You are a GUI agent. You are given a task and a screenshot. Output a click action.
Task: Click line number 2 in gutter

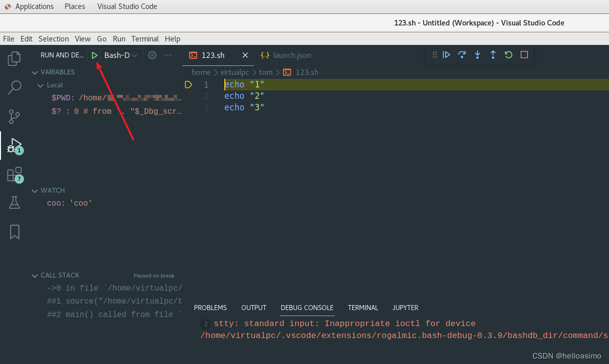click(x=206, y=96)
